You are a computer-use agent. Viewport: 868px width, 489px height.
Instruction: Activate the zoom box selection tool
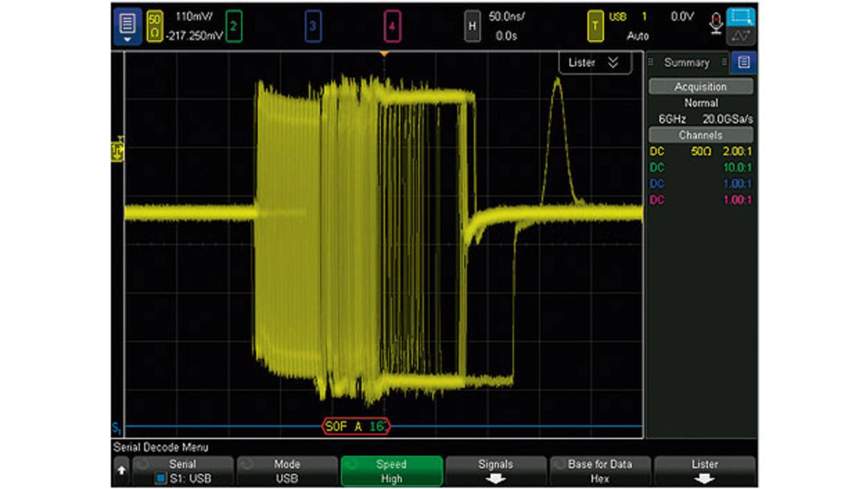pos(741,18)
